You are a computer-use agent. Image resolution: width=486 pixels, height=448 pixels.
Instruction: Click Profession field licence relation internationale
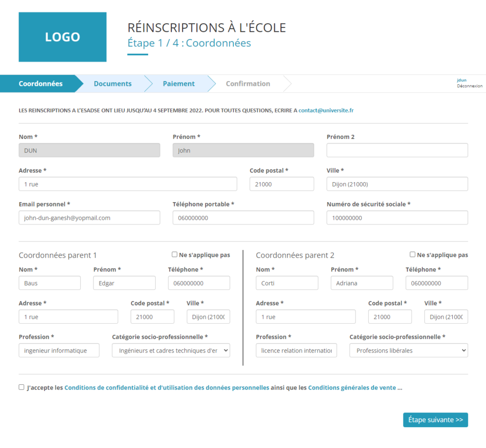(296, 350)
